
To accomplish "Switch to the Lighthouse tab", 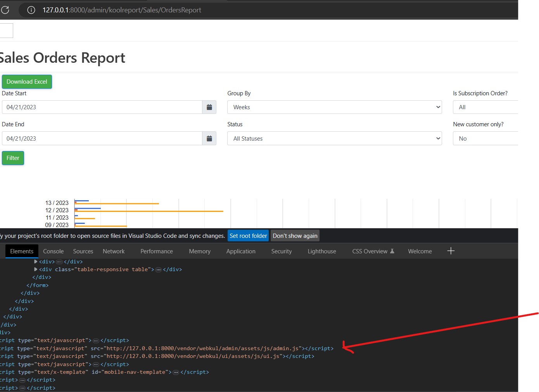I will (x=321, y=251).
